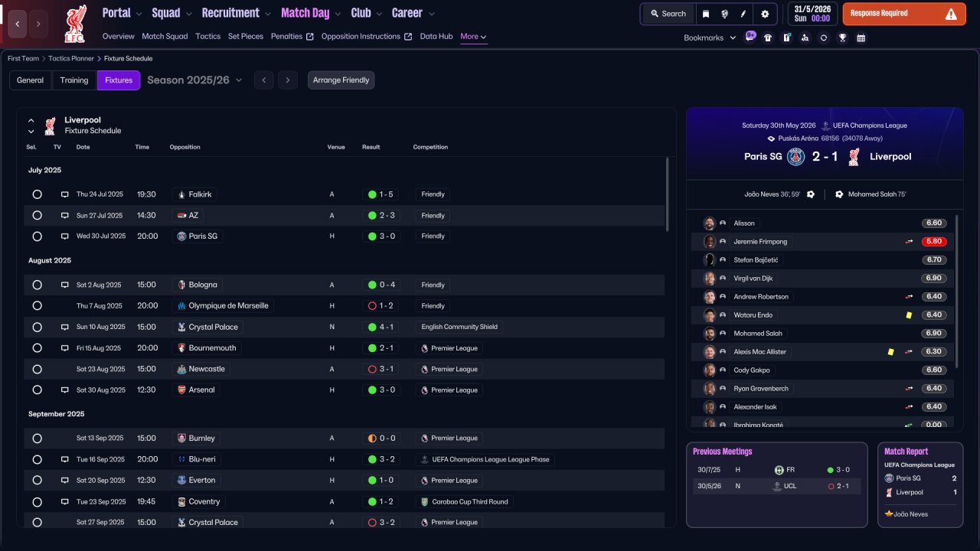Screen dimensions: 980x551
Task: Open the Opposition Instructions link
Action: click(366, 36)
